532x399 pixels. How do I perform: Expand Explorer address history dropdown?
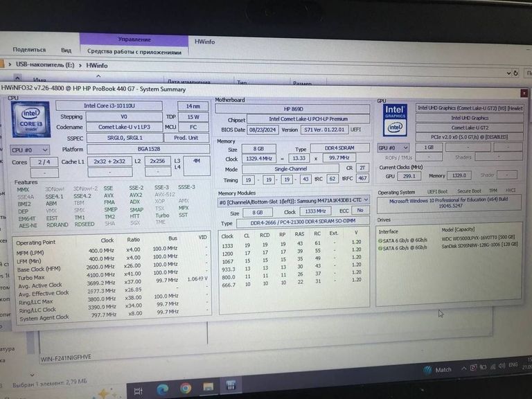pos(508,73)
